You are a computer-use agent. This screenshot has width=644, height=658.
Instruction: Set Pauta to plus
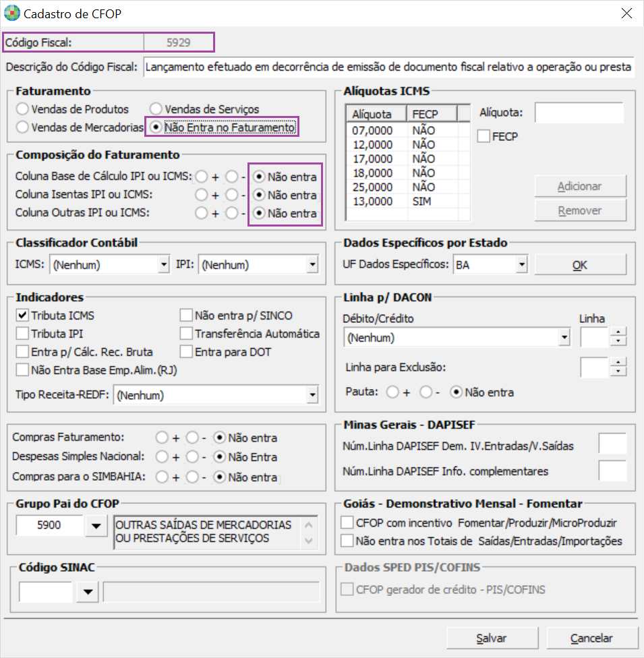393,392
